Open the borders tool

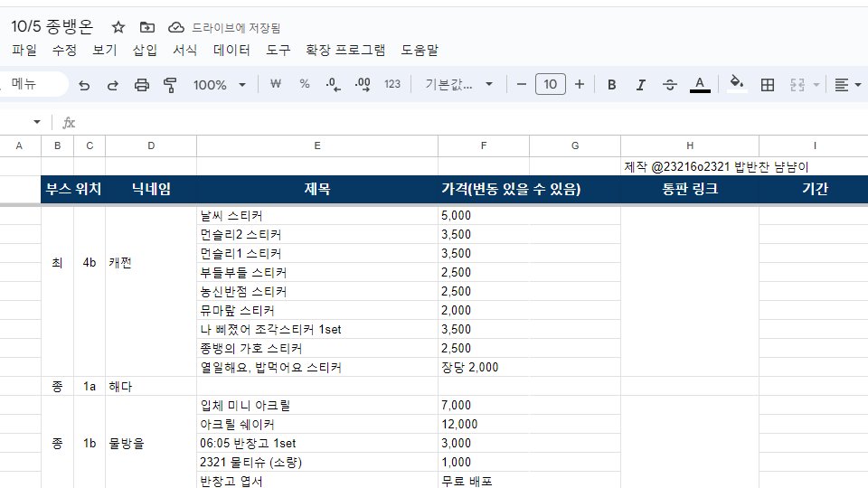point(768,85)
